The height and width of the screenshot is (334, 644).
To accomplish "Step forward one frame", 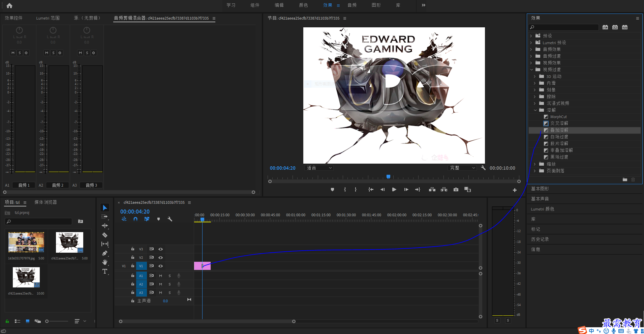I will (406, 190).
